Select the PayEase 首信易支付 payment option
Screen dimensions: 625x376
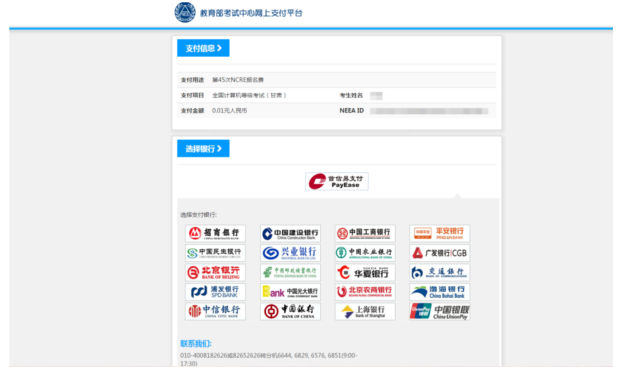tap(337, 181)
